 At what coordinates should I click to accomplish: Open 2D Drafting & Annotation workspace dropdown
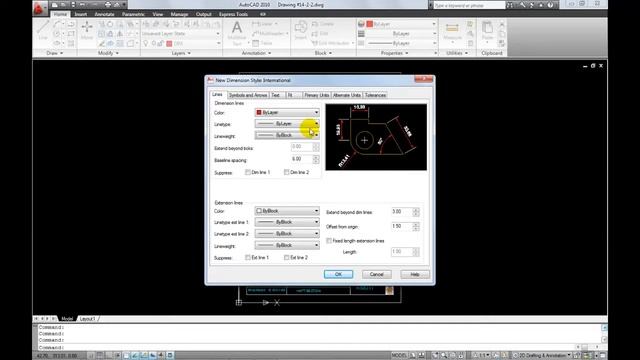click(542, 356)
